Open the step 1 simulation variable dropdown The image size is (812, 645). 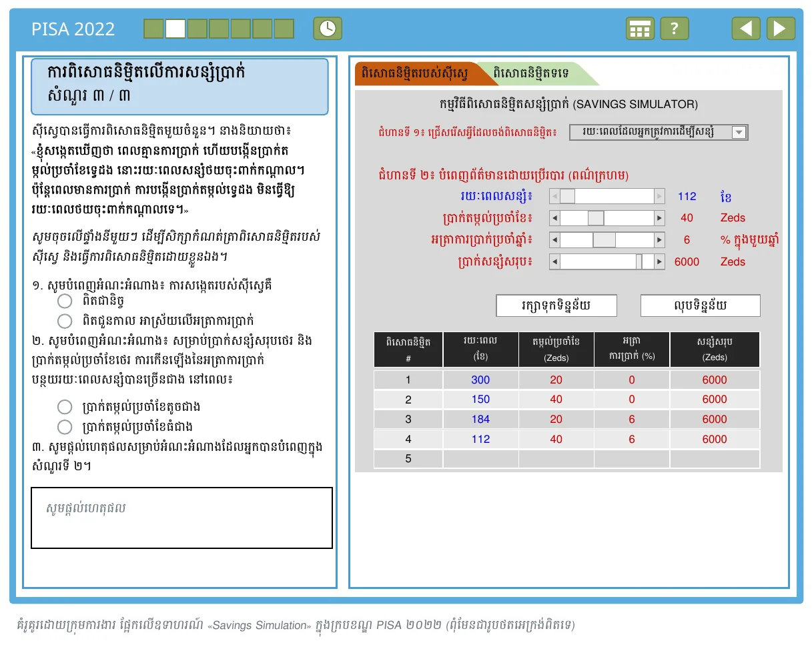[659, 132]
